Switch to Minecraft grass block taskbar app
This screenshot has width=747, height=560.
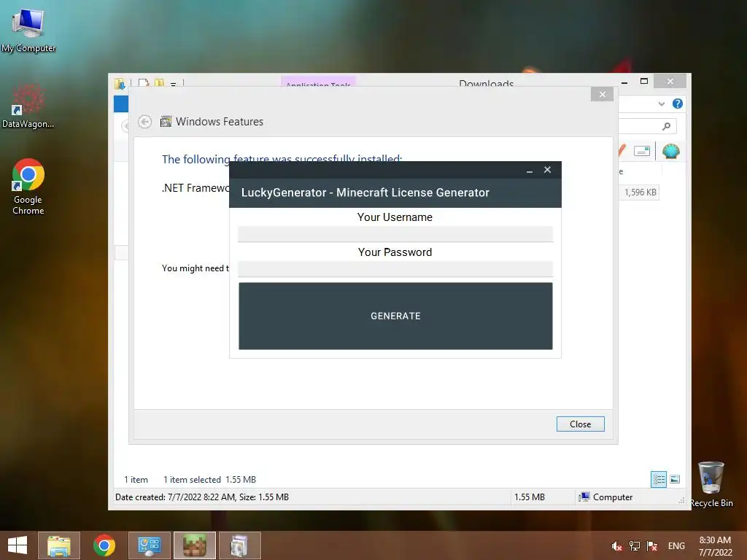pos(194,545)
